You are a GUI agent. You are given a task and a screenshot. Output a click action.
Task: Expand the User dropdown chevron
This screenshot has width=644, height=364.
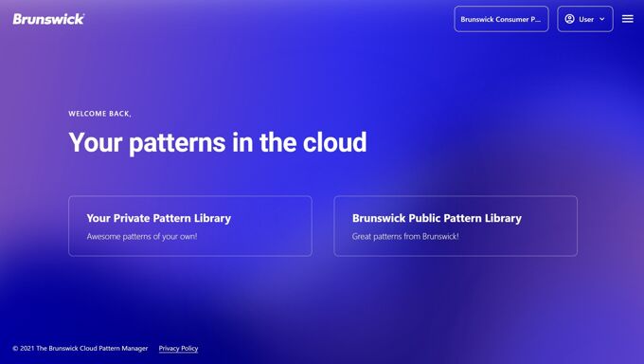[601, 19]
